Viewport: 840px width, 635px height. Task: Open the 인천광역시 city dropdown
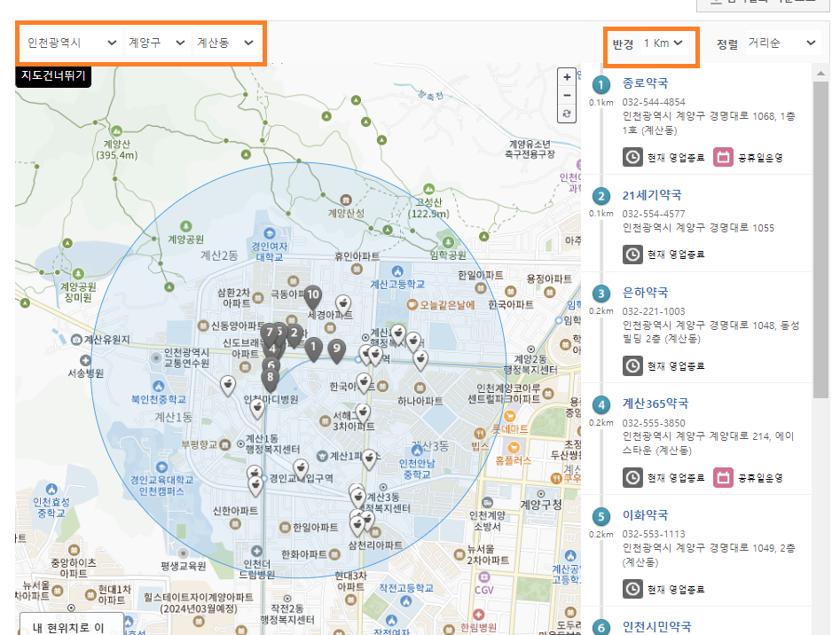tap(69, 42)
